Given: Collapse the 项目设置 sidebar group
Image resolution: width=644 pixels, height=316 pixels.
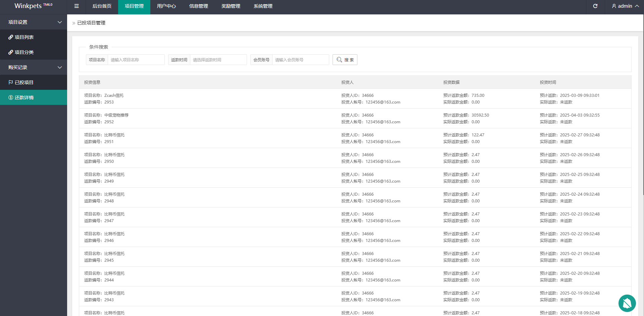Looking at the screenshot, I should tap(60, 22).
